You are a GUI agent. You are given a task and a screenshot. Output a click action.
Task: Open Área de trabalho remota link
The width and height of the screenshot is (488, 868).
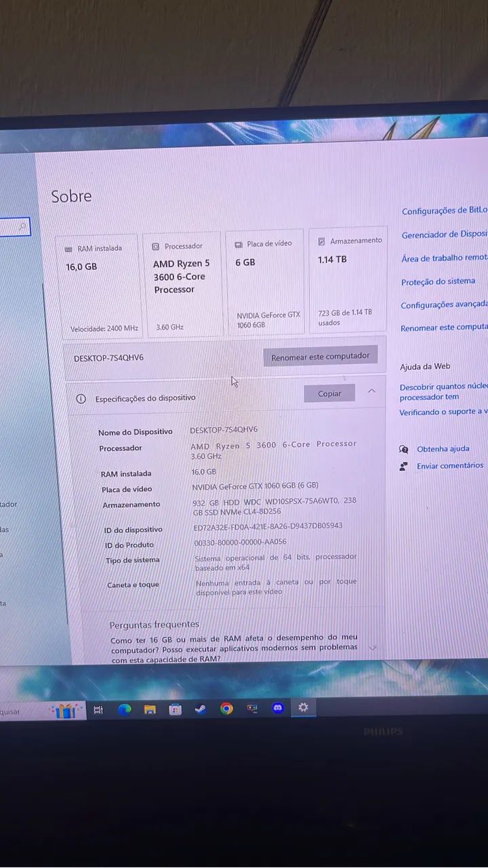(x=445, y=258)
